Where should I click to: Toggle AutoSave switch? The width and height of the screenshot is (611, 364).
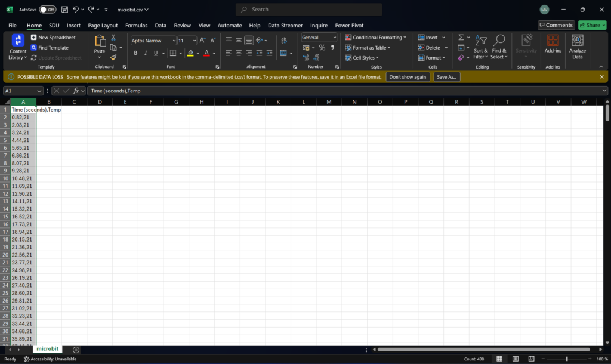tap(48, 10)
